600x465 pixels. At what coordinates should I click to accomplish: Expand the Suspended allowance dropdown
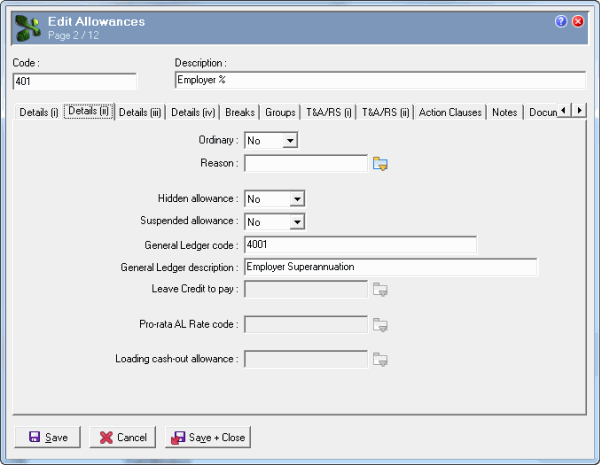297,222
